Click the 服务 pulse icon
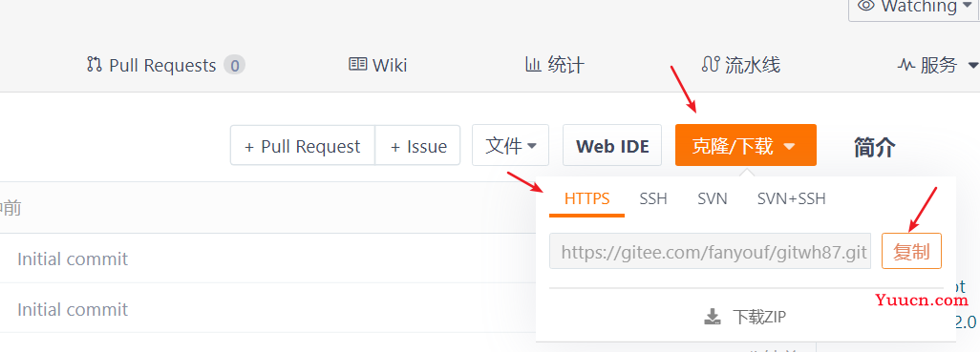The width and height of the screenshot is (980, 352). 906,64
